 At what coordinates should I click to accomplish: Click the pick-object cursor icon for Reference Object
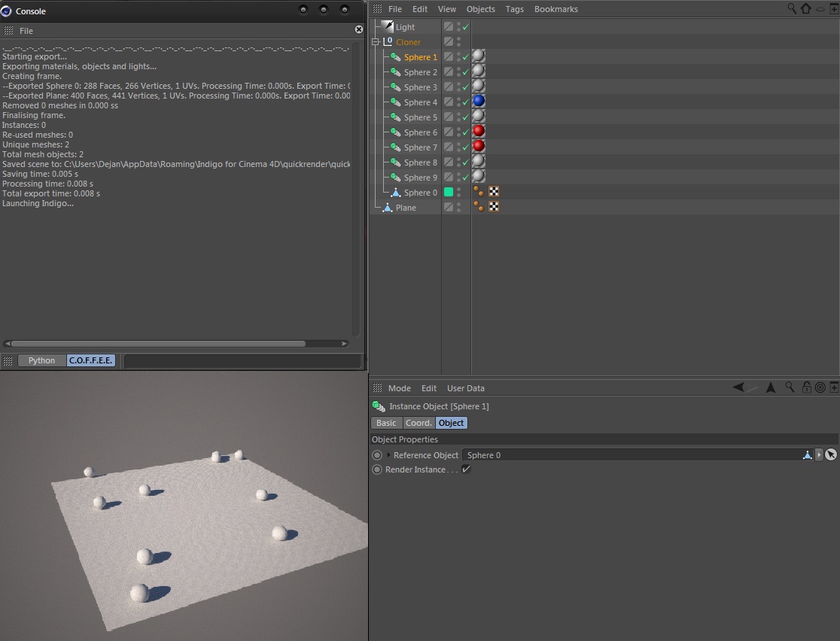pos(831,455)
